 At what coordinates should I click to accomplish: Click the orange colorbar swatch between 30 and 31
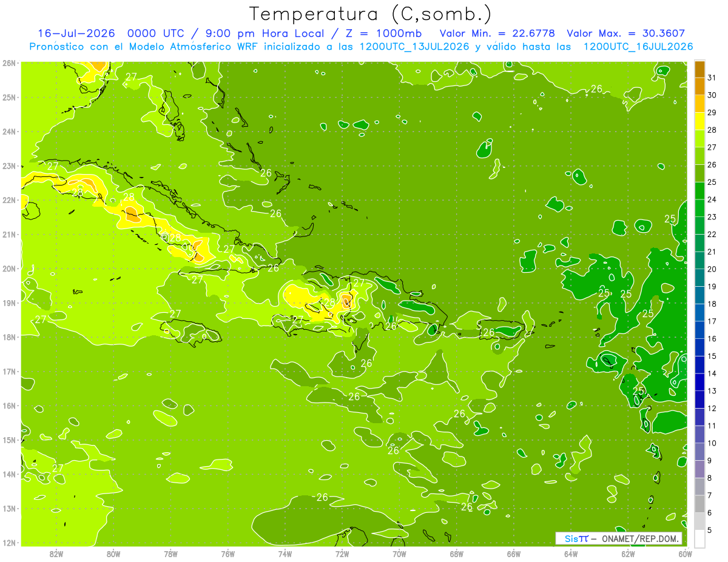click(699, 86)
